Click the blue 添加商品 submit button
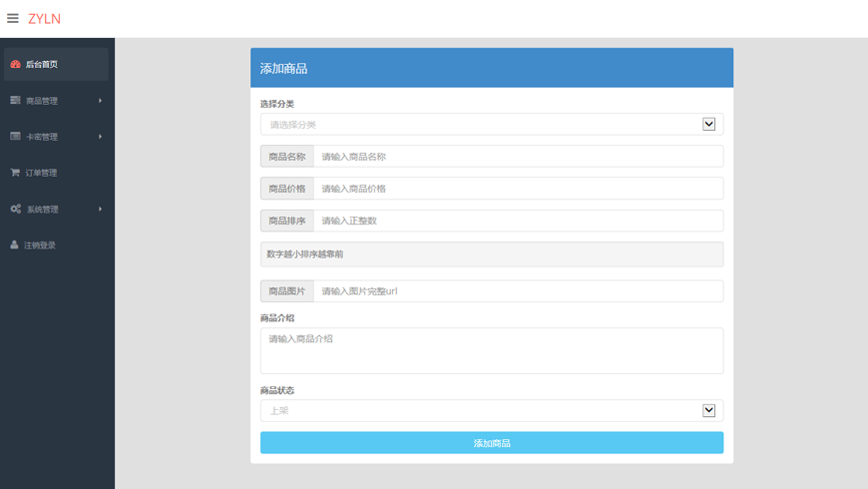This screenshot has width=868, height=489. 491,443
